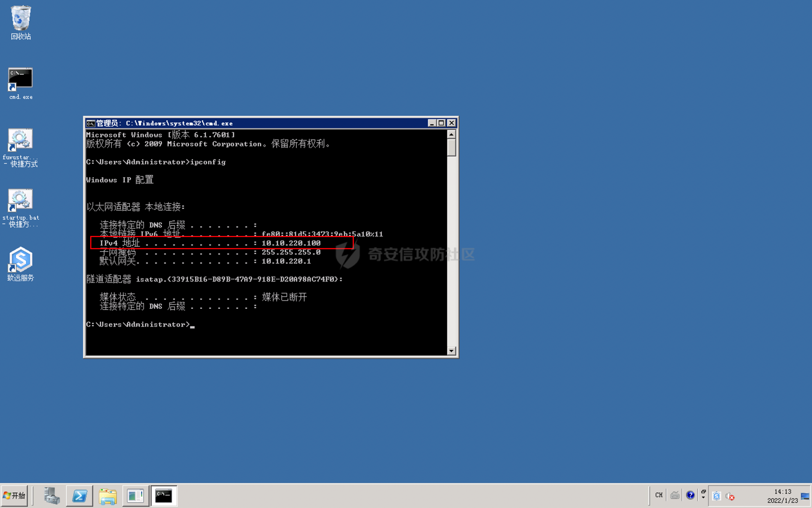Click the gateway value 10.10.220.1

click(x=286, y=261)
